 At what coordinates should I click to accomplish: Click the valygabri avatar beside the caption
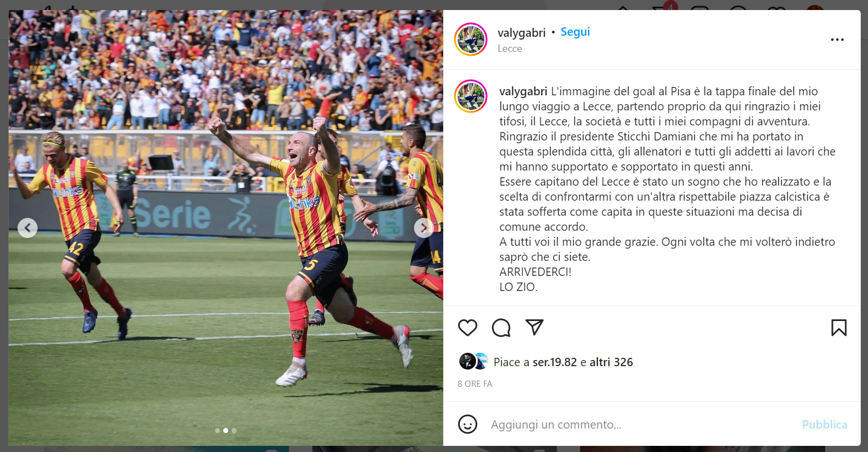tap(471, 96)
